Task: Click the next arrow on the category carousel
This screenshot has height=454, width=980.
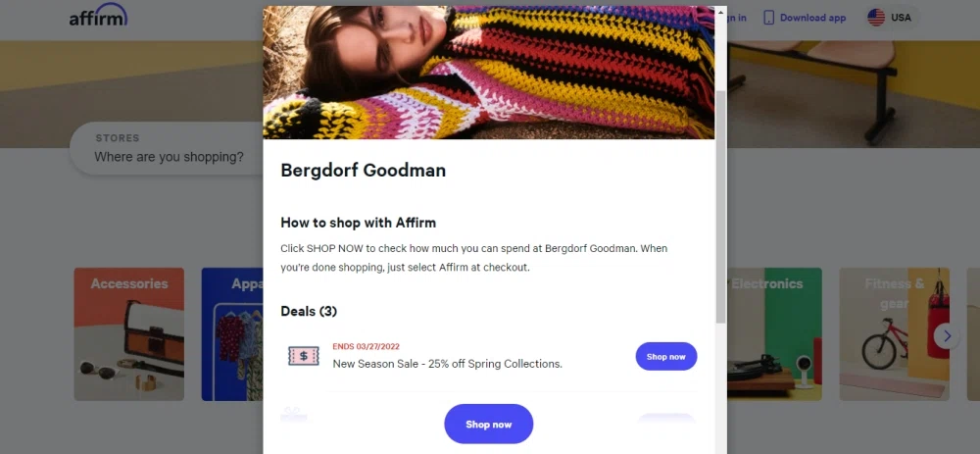Action: click(947, 336)
